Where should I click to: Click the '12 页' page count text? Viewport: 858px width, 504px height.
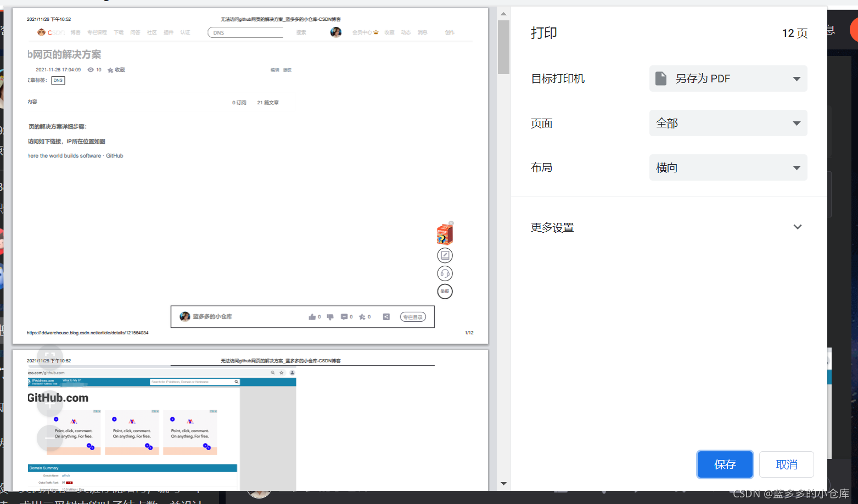(795, 33)
